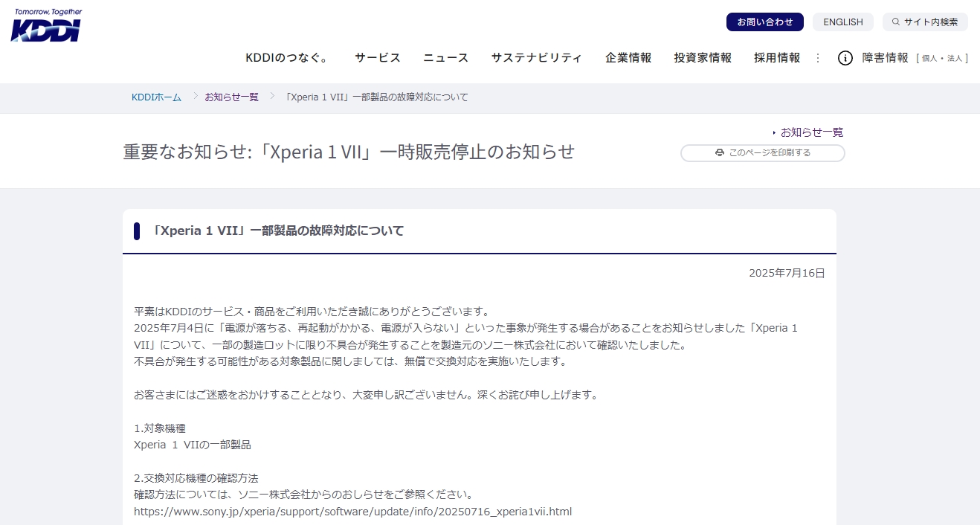
Task: Click the お知らせ一覧 breadcrumb link
Action: [x=232, y=97]
